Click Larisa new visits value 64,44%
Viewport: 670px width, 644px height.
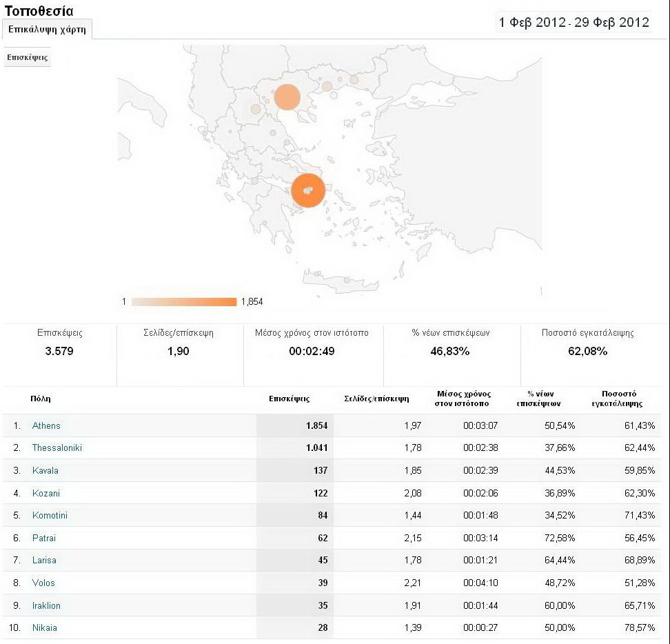[x=560, y=561]
